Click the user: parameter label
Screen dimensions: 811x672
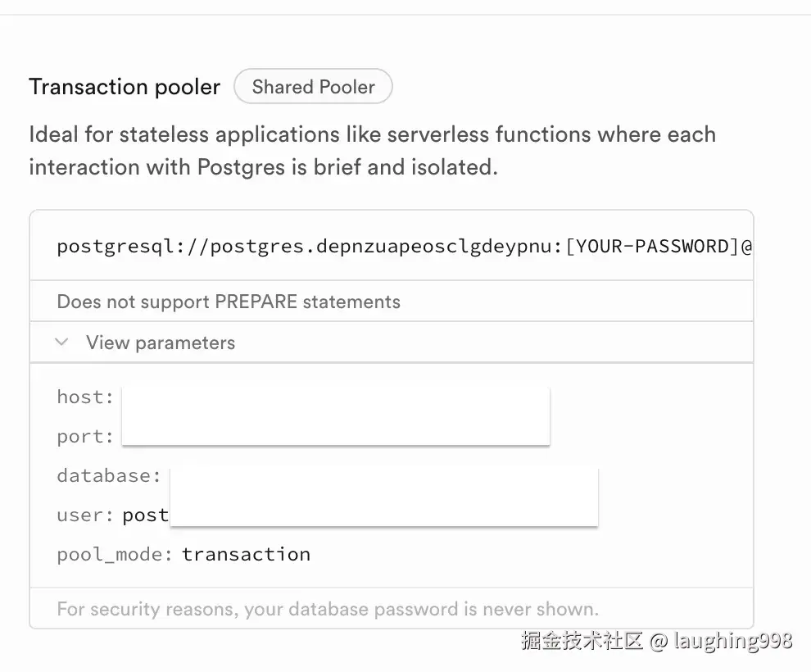tap(85, 515)
